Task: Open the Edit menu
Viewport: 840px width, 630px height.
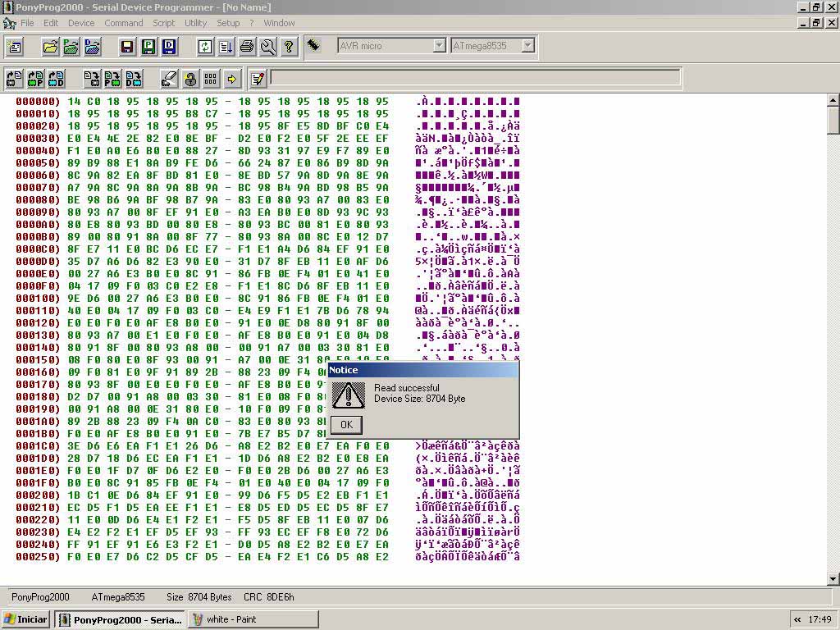Action: point(51,23)
